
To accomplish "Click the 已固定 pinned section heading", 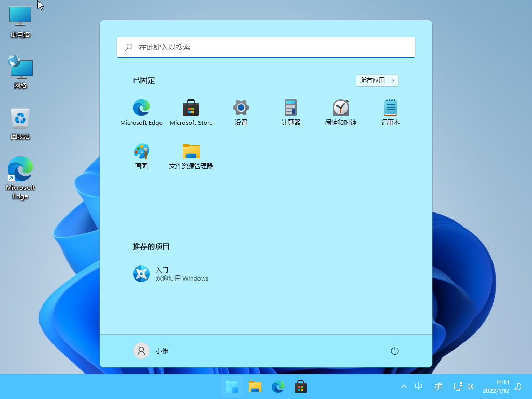I will point(144,81).
